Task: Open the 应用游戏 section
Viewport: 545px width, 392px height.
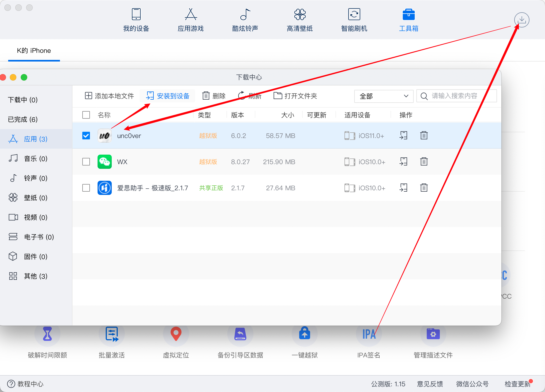Action: click(x=191, y=20)
